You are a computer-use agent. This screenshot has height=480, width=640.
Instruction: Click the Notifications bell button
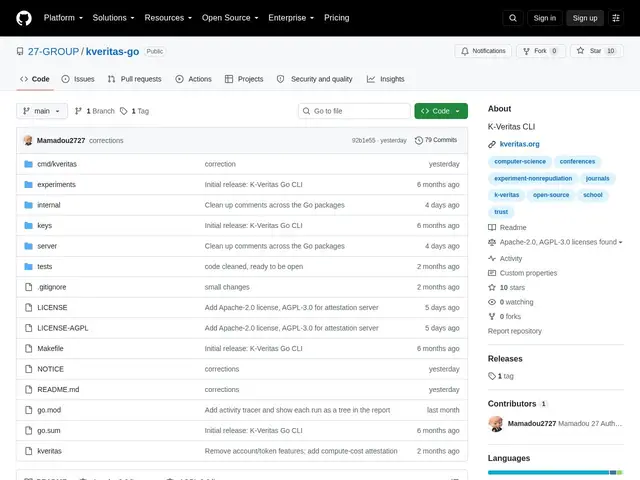point(483,51)
